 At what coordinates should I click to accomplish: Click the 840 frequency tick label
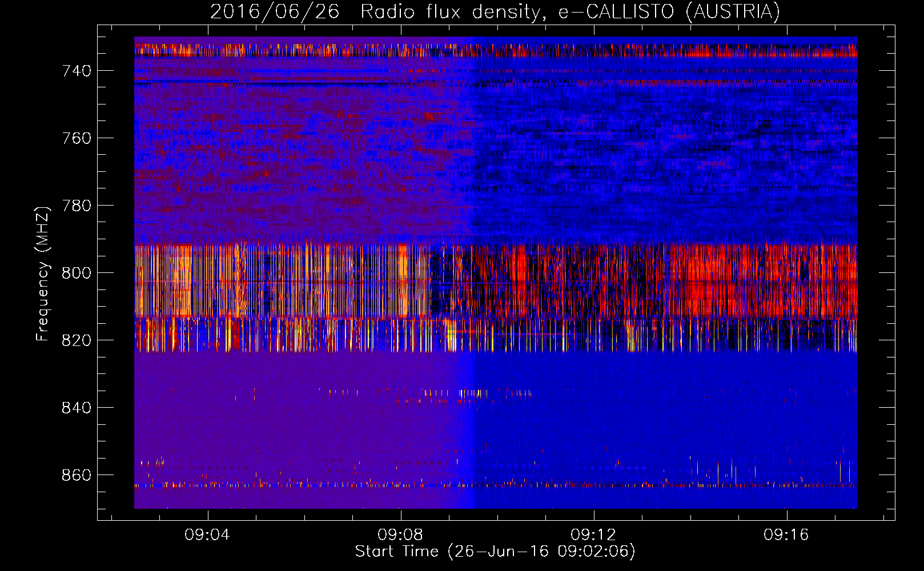coord(77,408)
